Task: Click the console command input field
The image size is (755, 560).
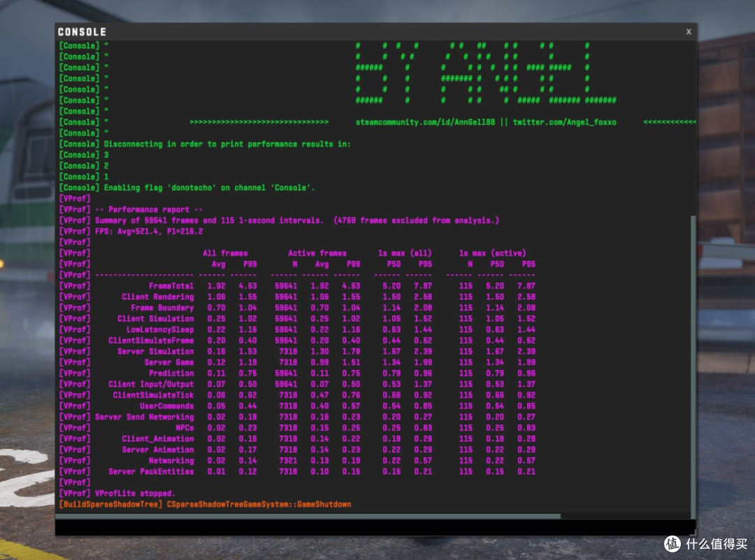Action: (x=375, y=527)
